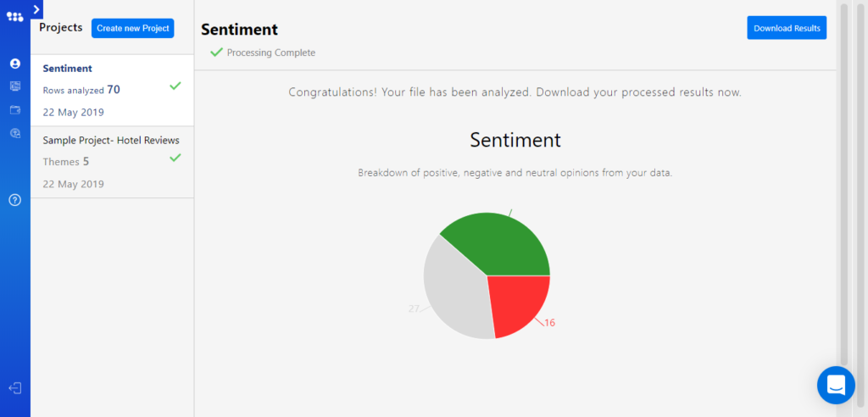
Task: Click the upload icon in the blue sidebar
Action: 15,133
